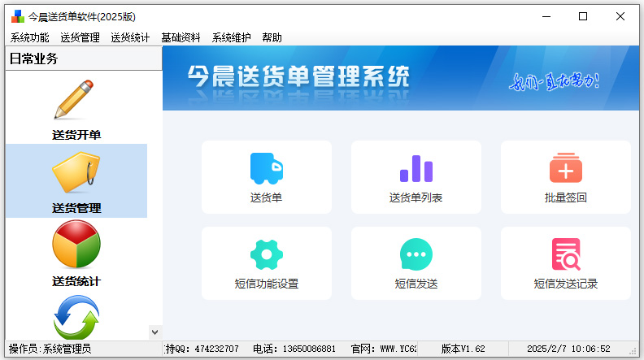This screenshot has height=360, width=644.
Task: Click the 送货单 card label
Action: pyautogui.click(x=266, y=197)
